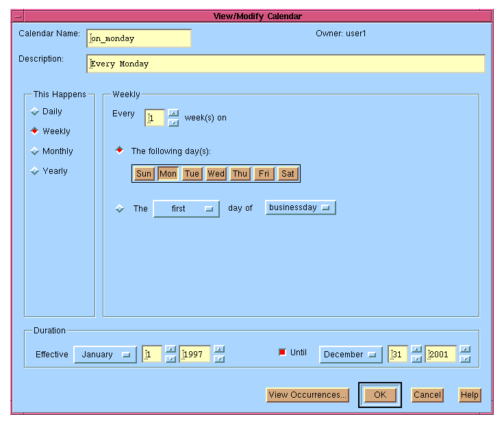The width and height of the screenshot is (504, 421).
Task: Click the Effective year 1997 field
Action: [x=194, y=355]
